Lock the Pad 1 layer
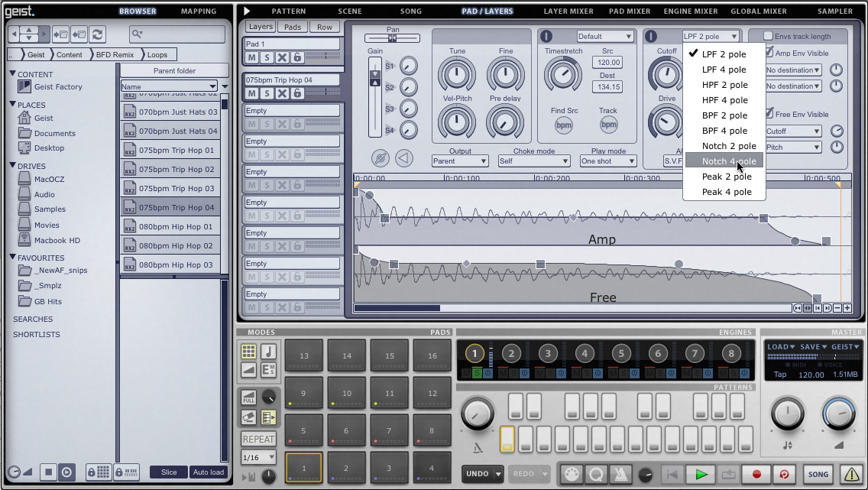868x490 pixels. tap(297, 58)
